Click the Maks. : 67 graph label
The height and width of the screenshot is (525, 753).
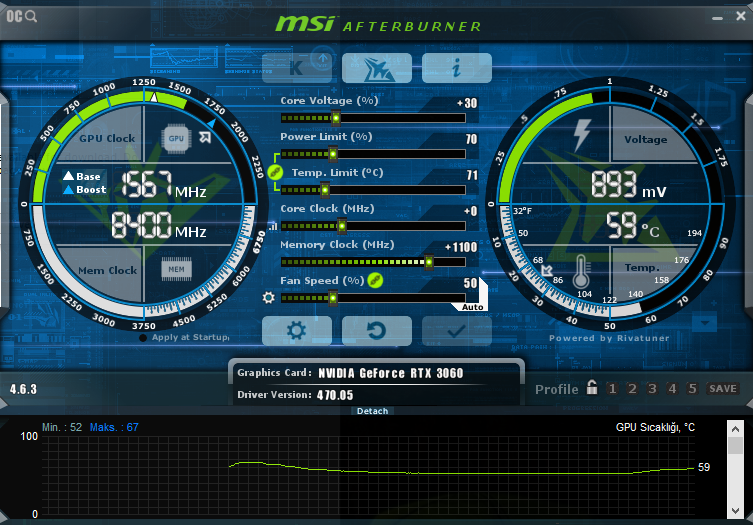click(114, 427)
